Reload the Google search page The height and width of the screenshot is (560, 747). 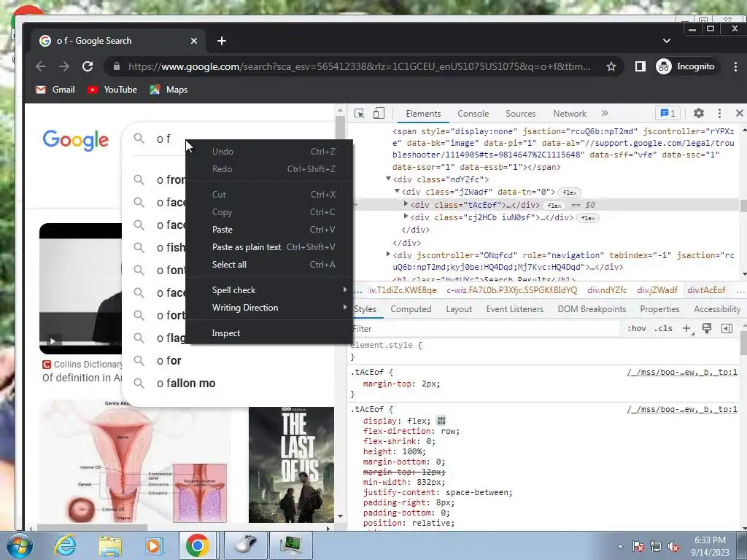coord(88,66)
